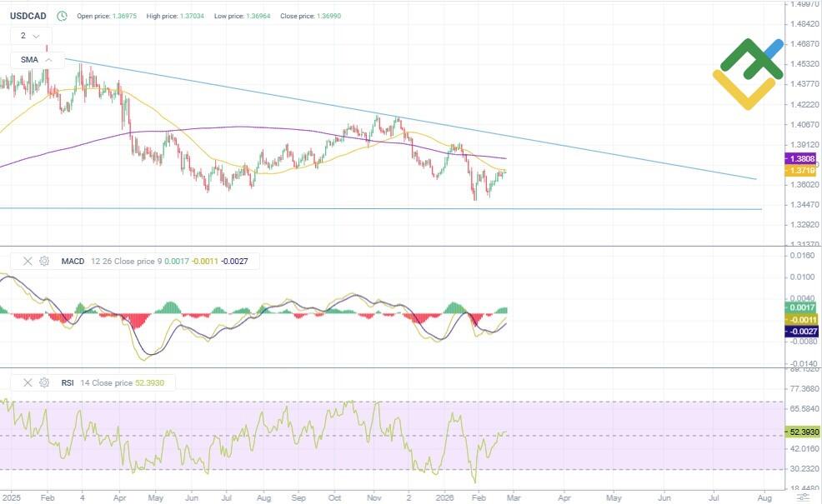Open the timeframe dropdown showing 2
Image resolution: width=822 pixels, height=504 pixels.
click(24, 36)
